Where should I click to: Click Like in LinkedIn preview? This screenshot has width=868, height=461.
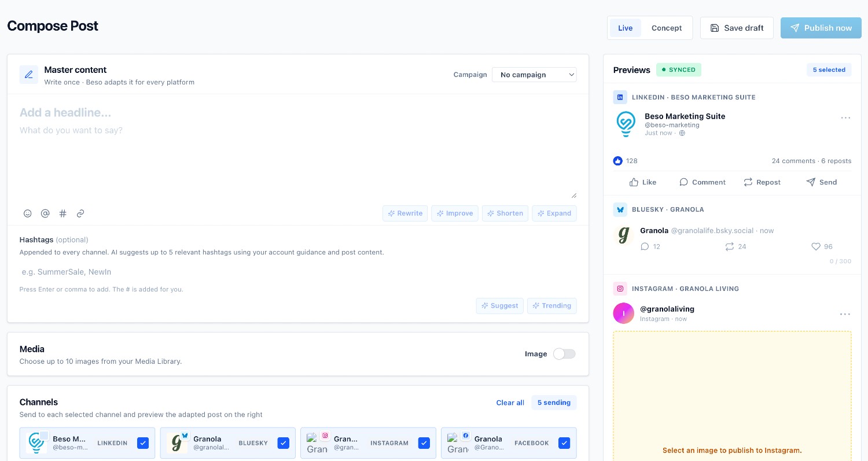click(x=643, y=182)
